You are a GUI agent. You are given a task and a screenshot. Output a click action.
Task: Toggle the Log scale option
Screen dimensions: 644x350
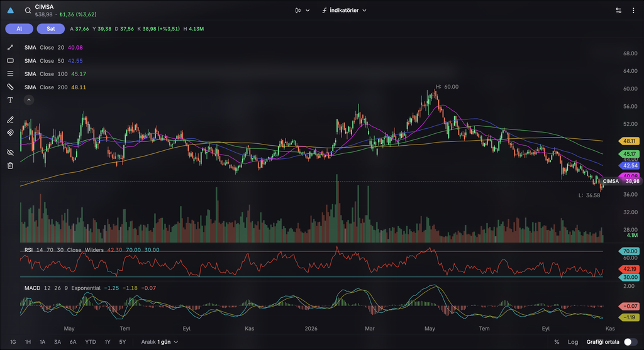pyautogui.click(x=573, y=342)
